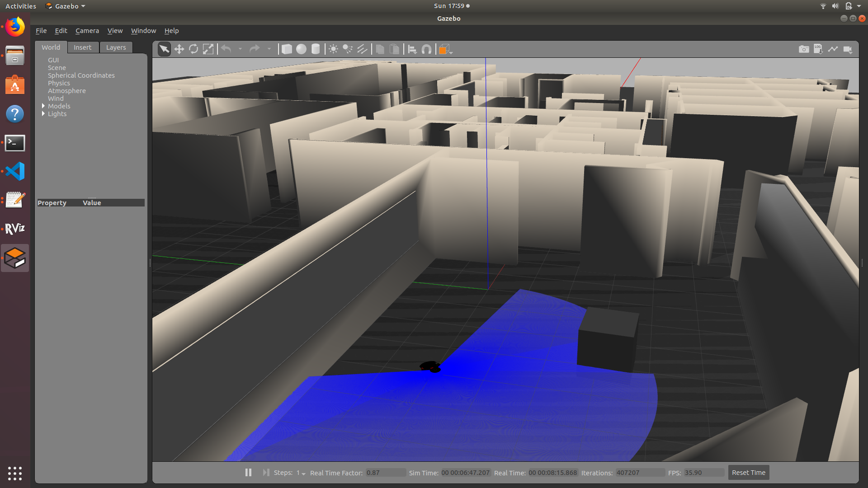This screenshot has width=868, height=488.
Task: Expand the Lights tree item
Action: click(x=43, y=114)
